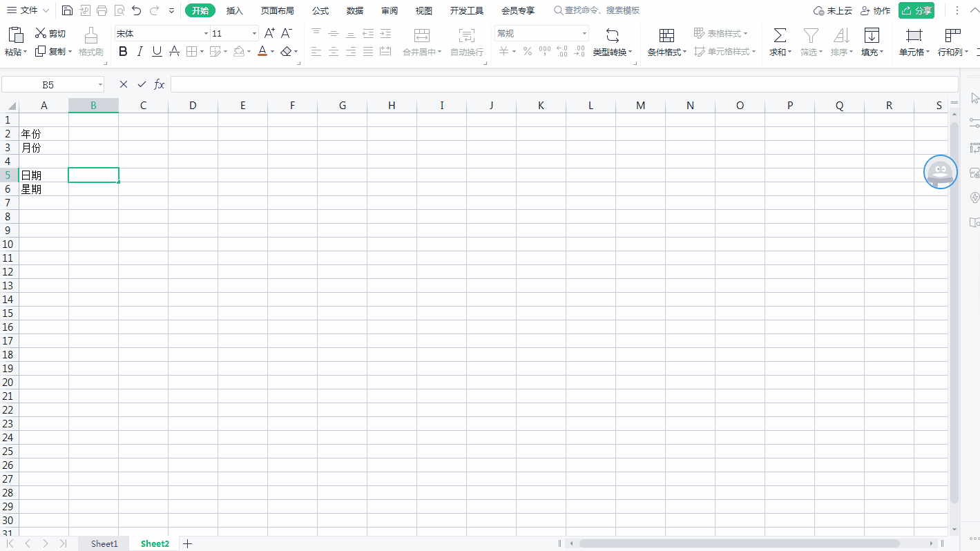Viewport: 980px width, 551px height.
Task: Click the Share (分享) button
Action: 916,10
